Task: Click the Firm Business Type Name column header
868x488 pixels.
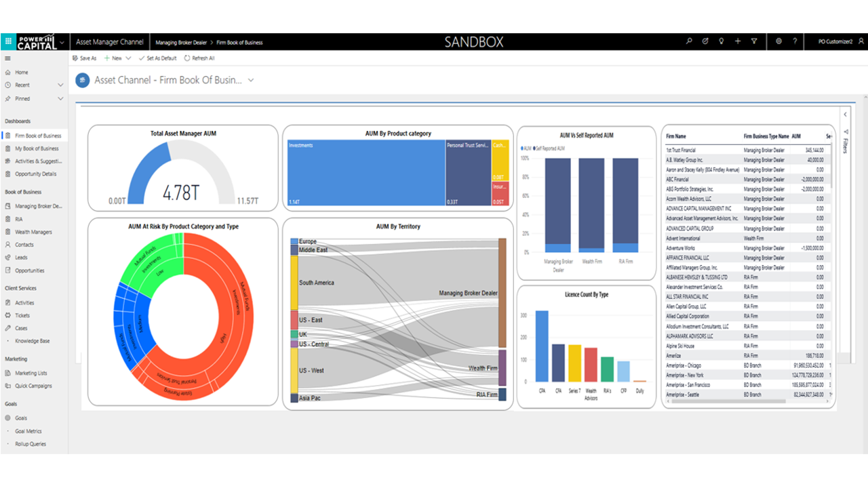Action: 766,136
